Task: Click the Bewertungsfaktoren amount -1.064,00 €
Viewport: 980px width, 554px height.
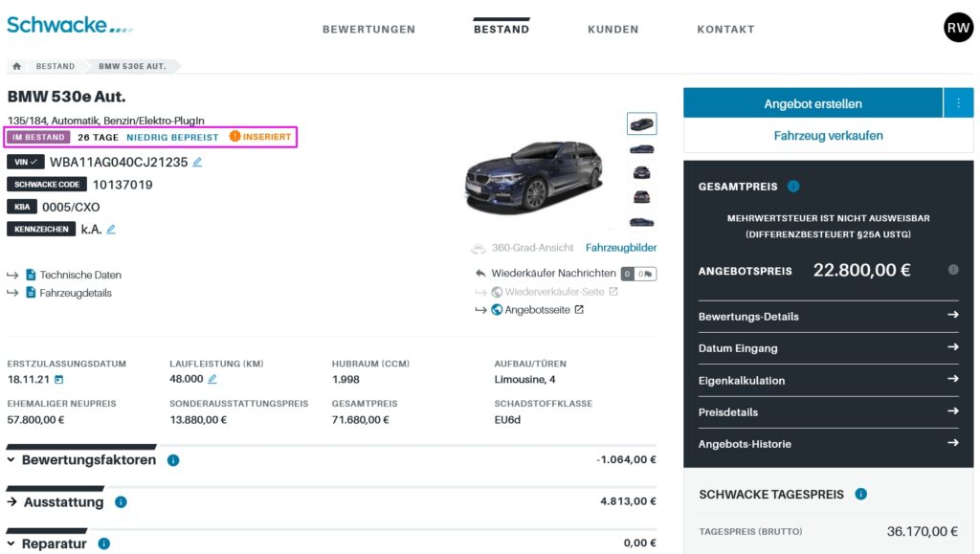Action: pyautogui.click(x=626, y=459)
